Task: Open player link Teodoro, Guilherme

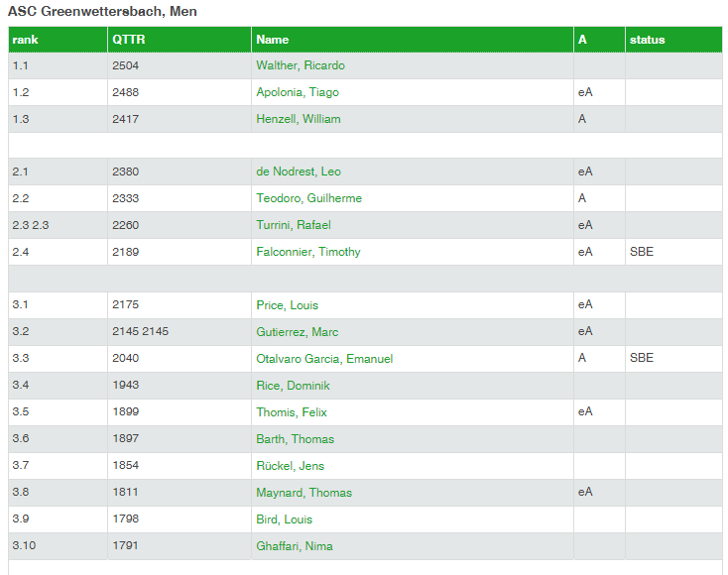Action: click(308, 198)
